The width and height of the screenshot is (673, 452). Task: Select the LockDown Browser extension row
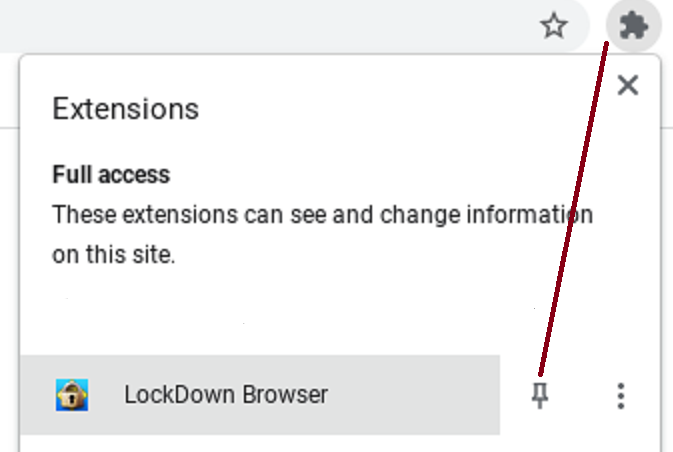(260, 395)
